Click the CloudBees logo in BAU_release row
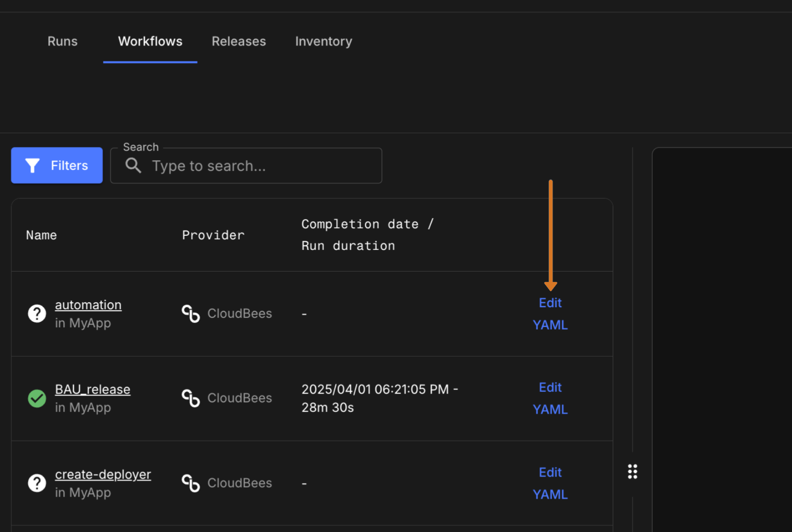Viewport: 792px width, 532px height. coord(191,398)
